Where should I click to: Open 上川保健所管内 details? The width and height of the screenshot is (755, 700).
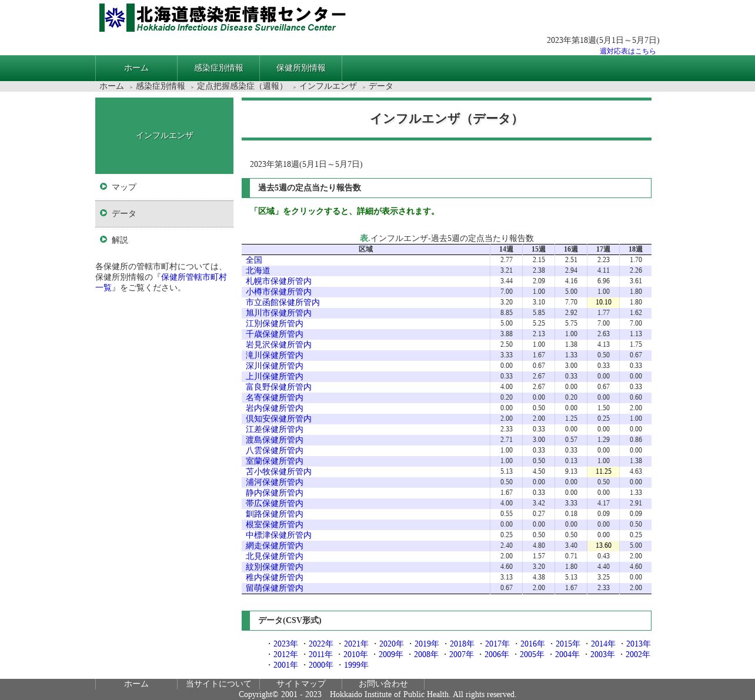pyautogui.click(x=275, y=376)
